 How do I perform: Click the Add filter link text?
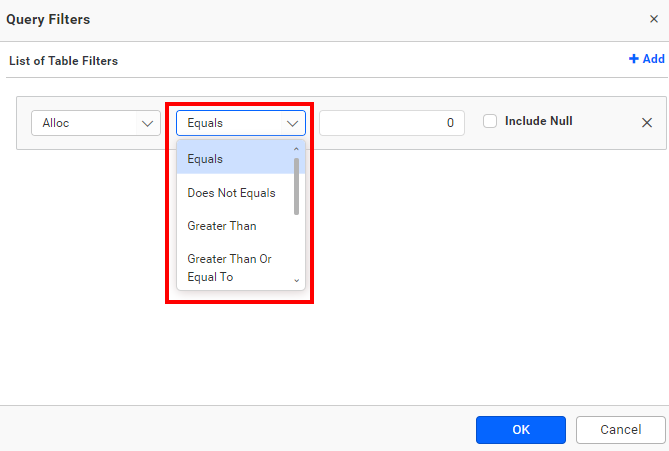(653, 59)
